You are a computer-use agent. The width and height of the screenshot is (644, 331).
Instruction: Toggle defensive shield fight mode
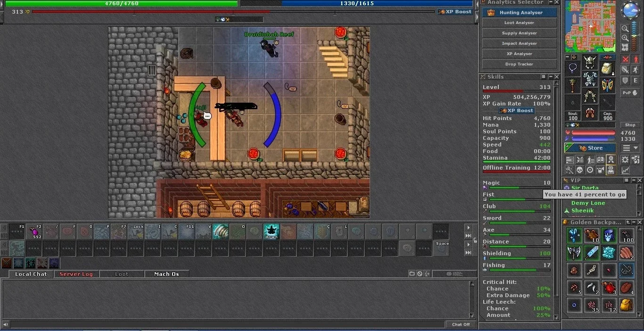point(625,81)
